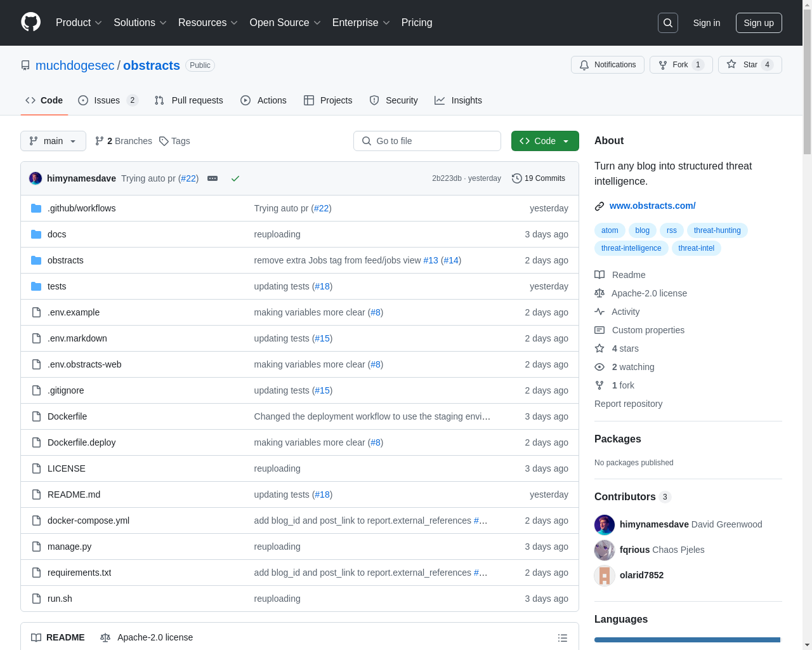812x650 pixels.
Task: Switch to the Actions tab
Action: coord(264,100)
